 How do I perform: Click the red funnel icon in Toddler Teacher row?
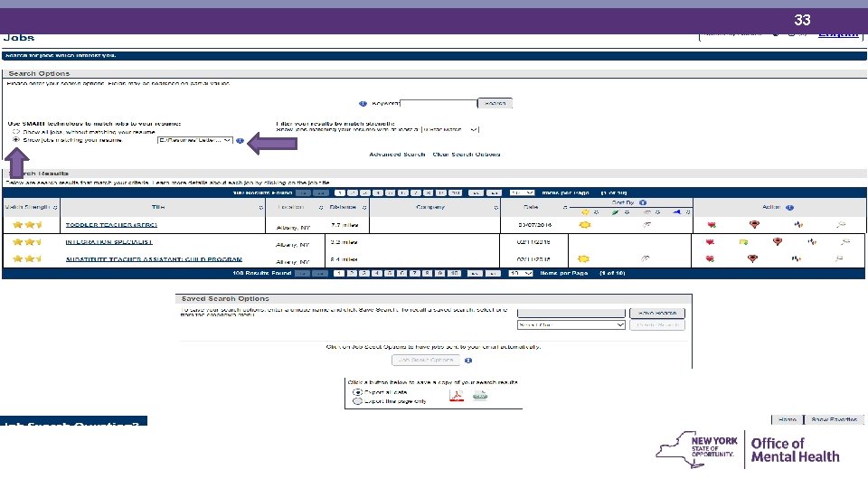754,224
